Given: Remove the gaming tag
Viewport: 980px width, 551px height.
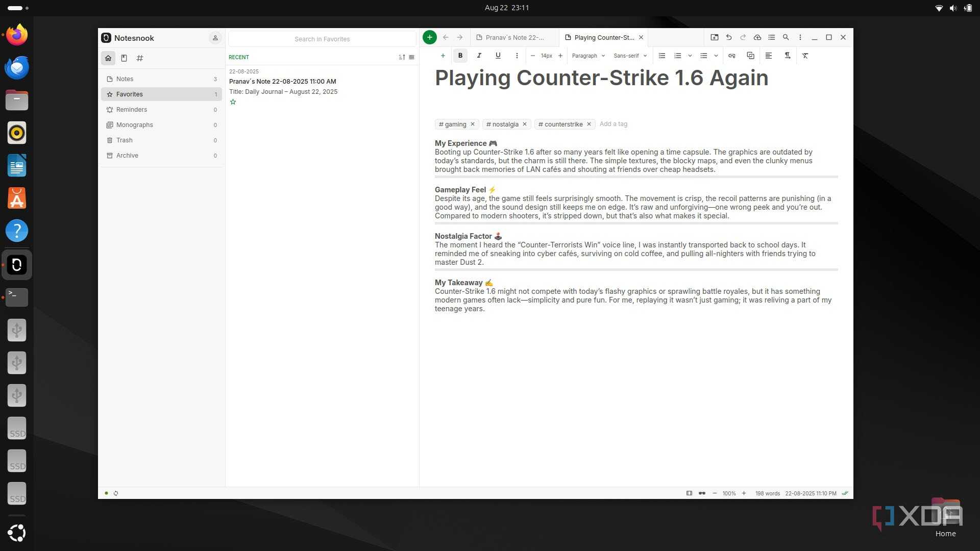Looking at the screenshot, I should (x=473, y=124).
